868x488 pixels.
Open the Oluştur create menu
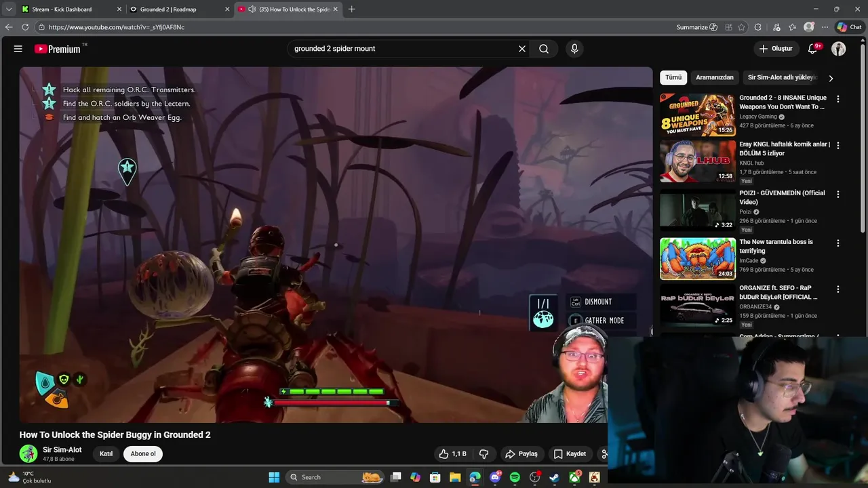pos(775,49)
